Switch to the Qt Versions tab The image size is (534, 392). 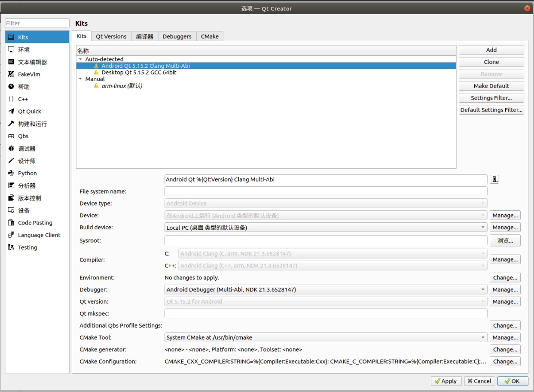tap(111, 36)
